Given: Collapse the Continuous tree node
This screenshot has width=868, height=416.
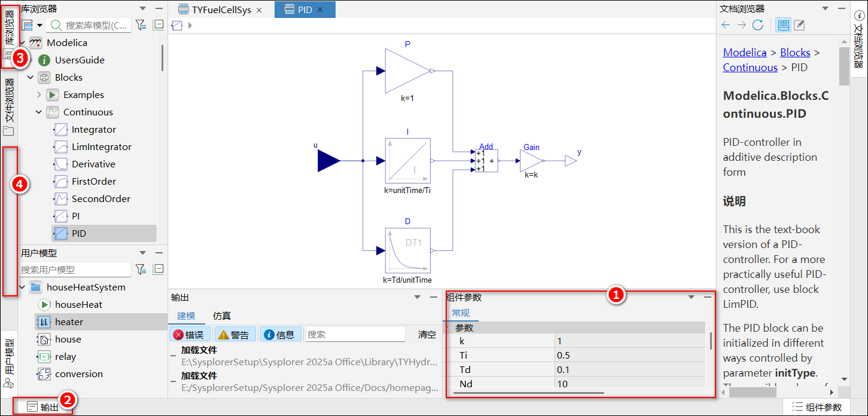Looking at the screenshot, I should (x=39, y=112).
